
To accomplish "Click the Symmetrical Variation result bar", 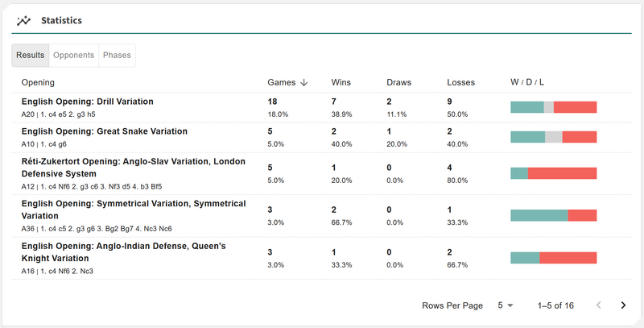I will [x=553, y=215].
